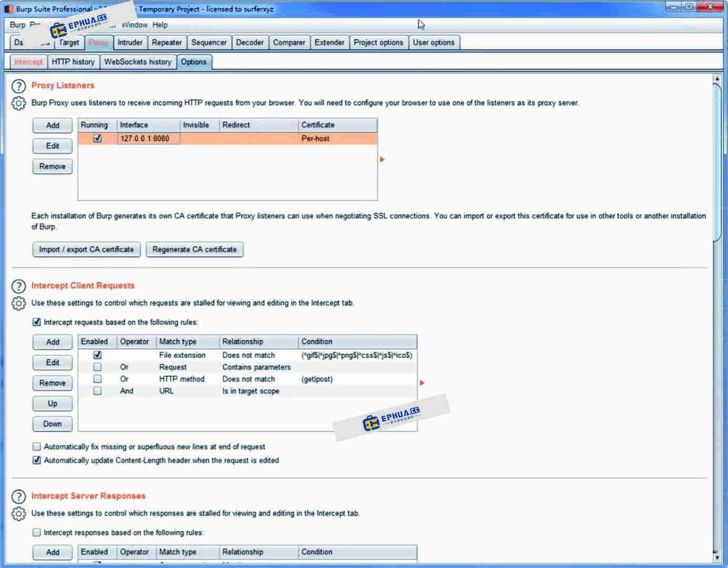This screenshot has height=568, width=728.
Task: Open Intercept Server Responses help icon
Action: click(18, 496)
